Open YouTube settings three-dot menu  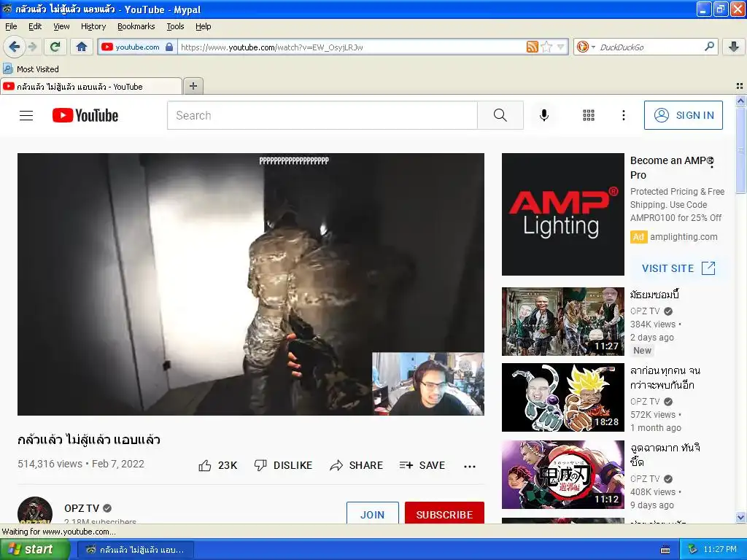click(x=623, y=115)
